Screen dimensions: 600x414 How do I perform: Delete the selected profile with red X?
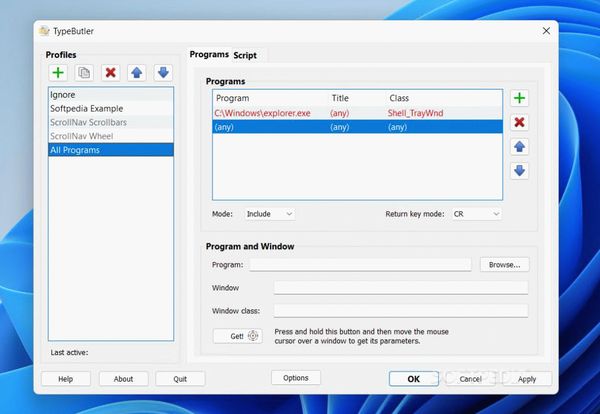(111, 73)
